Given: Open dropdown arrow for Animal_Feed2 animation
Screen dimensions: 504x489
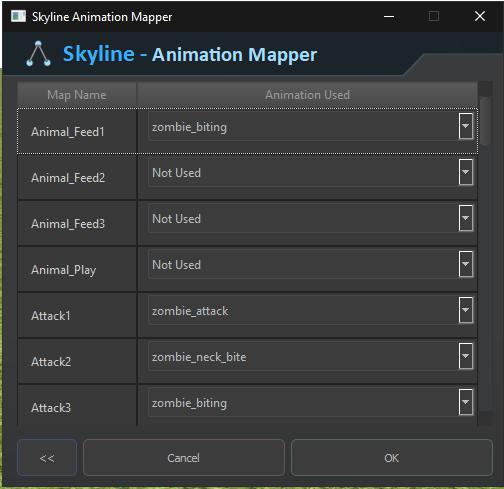Looking at the screenshot, I should click(x=466, y=172).
